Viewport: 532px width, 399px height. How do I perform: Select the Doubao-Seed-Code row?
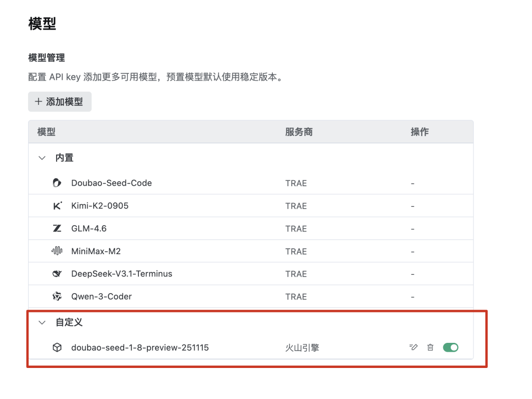tap(222, 183)
